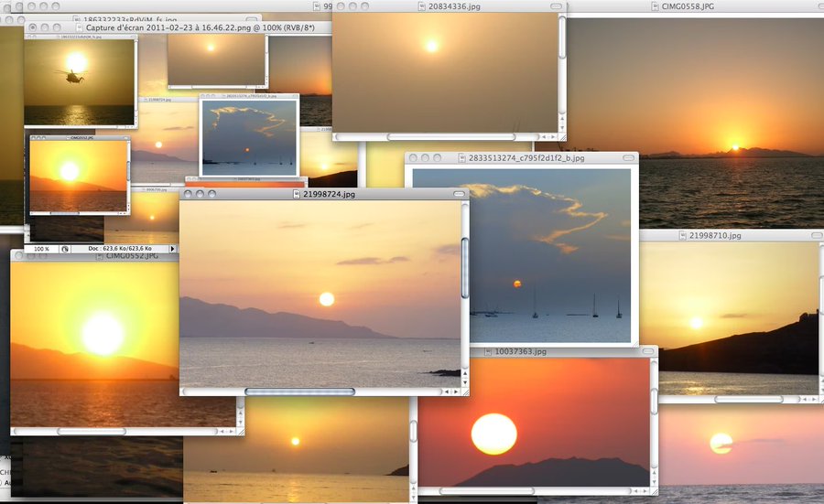824x504 pixels.
Task: Click the 100 % zoom level field
Action: (42, 249)
